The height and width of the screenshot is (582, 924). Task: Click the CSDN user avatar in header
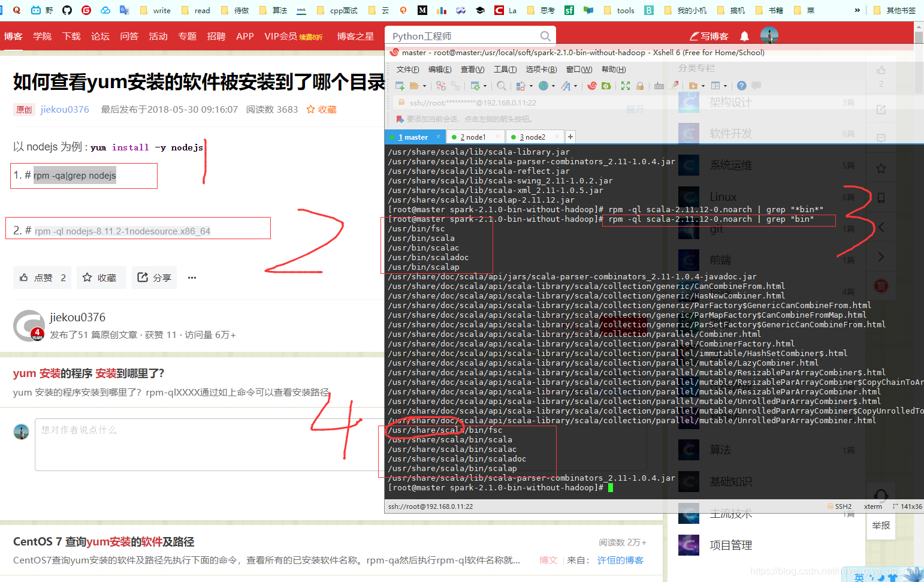[x=769, y=35]
